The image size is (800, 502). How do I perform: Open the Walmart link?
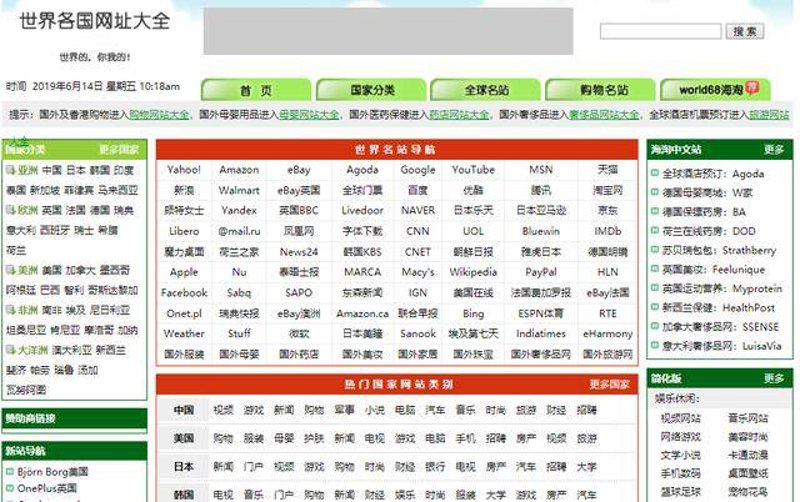(239, 190)
